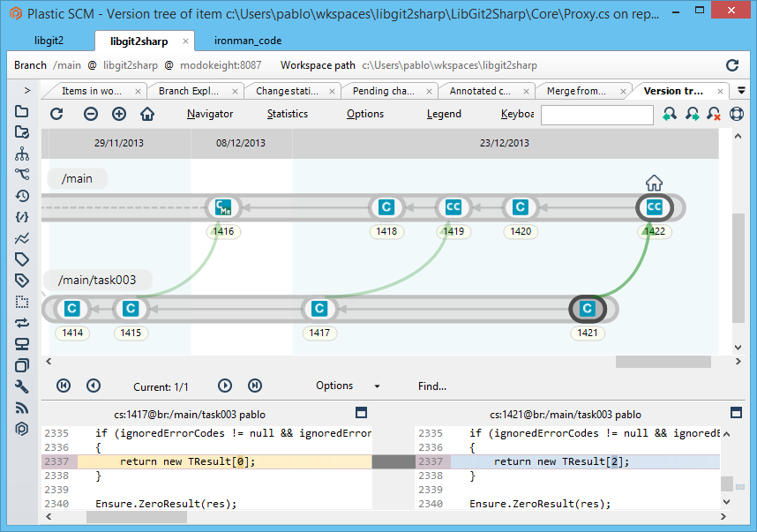The height and width of the screenshot is (532, 757).
Task: Click the labels tag icon in sidebar
Action: 22,259
